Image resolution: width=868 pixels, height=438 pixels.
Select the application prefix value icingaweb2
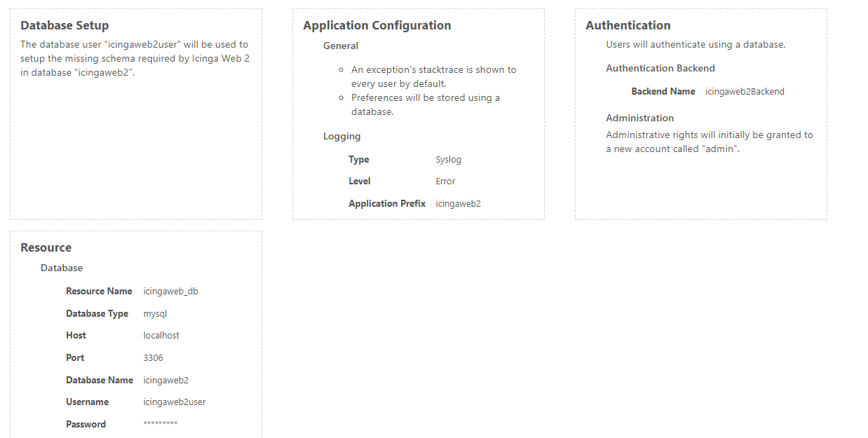pos(459,204)
